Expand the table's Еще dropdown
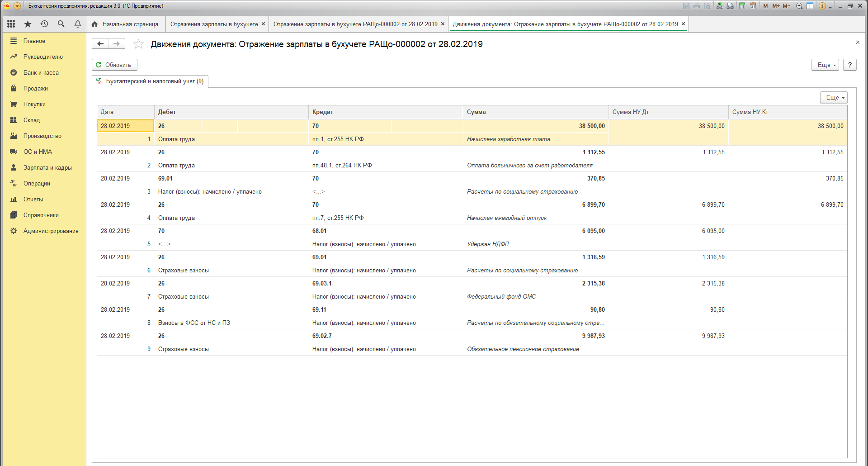The width and height of the screenshot is (868, 466). (834, 97)
